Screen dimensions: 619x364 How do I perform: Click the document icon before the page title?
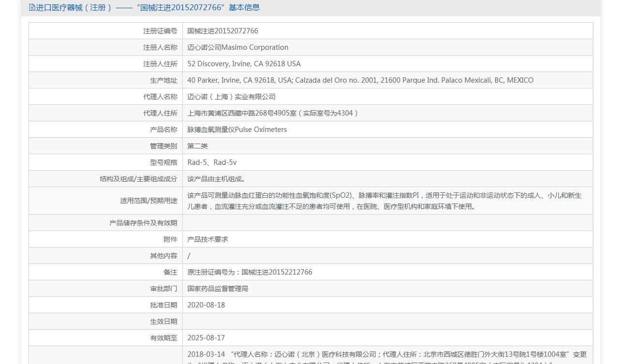click(32, 7)
